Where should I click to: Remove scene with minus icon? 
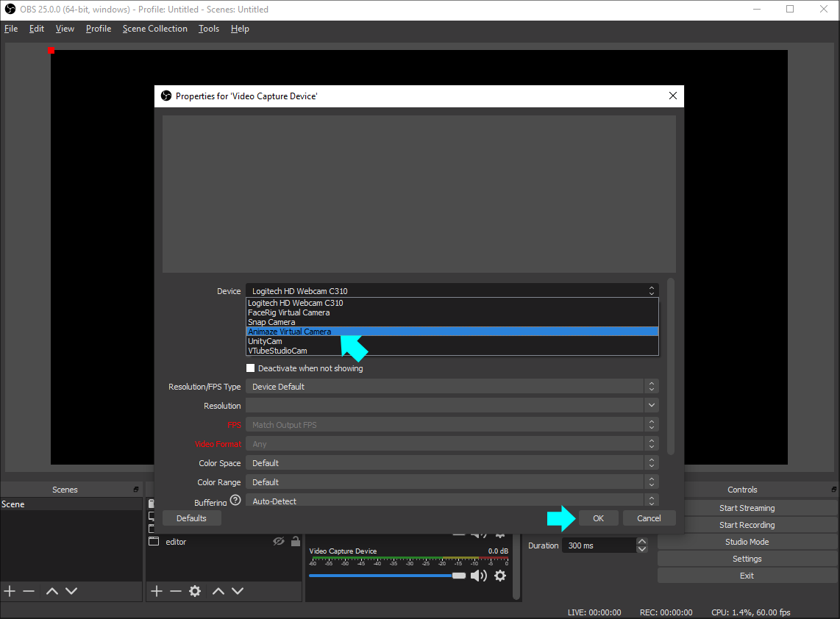[29, 590]
